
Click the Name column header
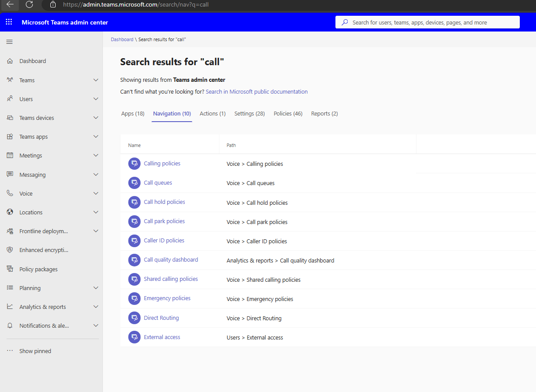click(134, 145)
